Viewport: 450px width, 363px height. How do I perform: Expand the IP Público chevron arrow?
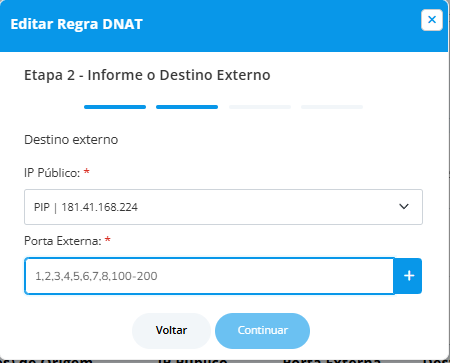point(404,207)
